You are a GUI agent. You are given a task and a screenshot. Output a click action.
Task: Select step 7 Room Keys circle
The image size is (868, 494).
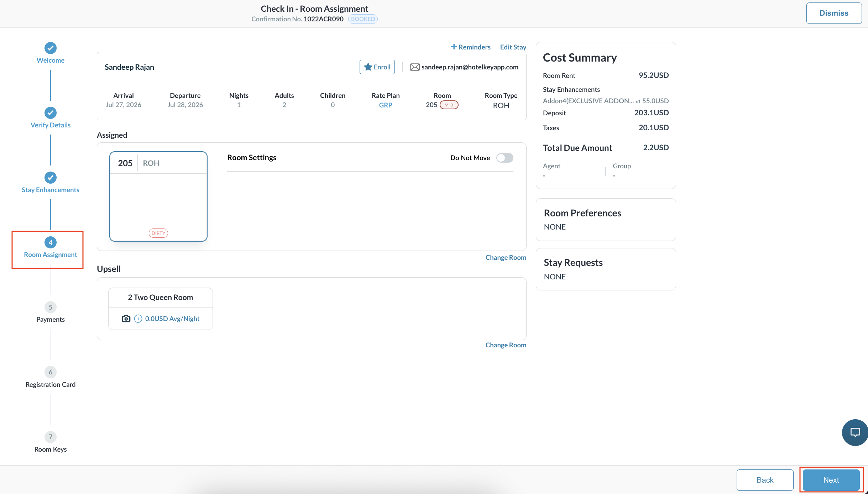tap(51, 437)
